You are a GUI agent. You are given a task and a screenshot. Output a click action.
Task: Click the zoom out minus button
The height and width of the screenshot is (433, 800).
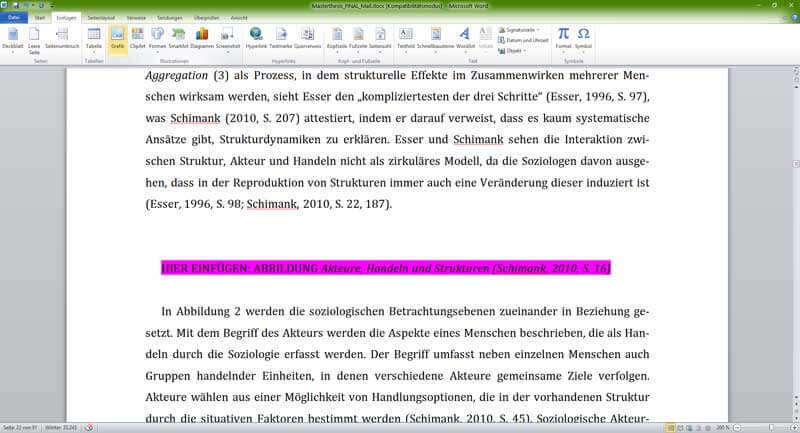click(x=737, y=428)
